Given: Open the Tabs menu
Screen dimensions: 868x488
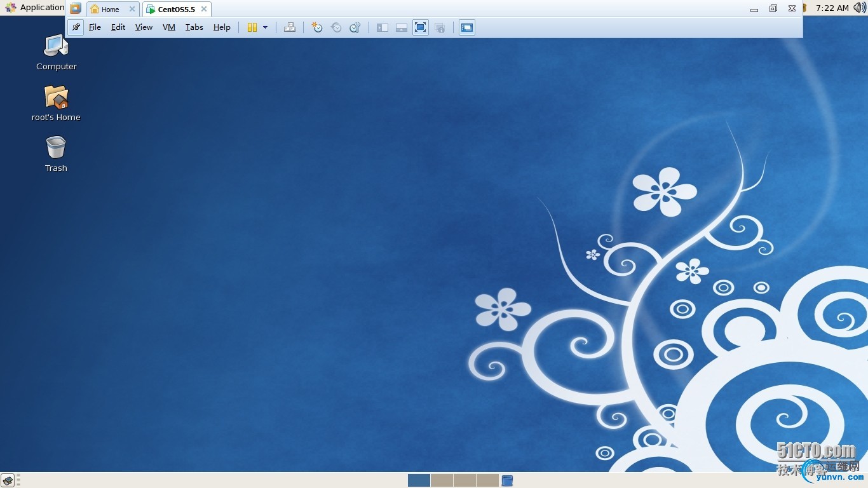Looking at the screenshot, I should [194, 27].
